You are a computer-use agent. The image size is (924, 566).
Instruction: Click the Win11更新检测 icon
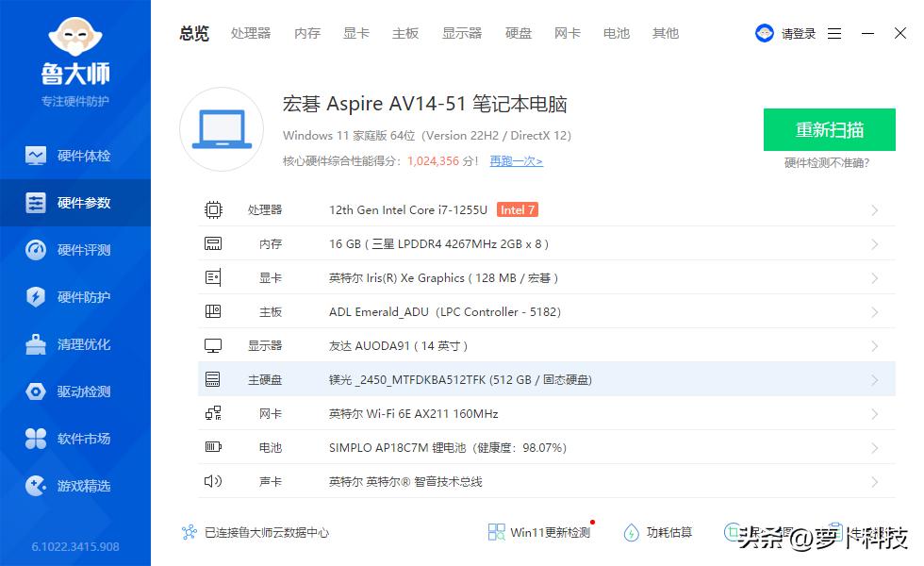(497, 532)
